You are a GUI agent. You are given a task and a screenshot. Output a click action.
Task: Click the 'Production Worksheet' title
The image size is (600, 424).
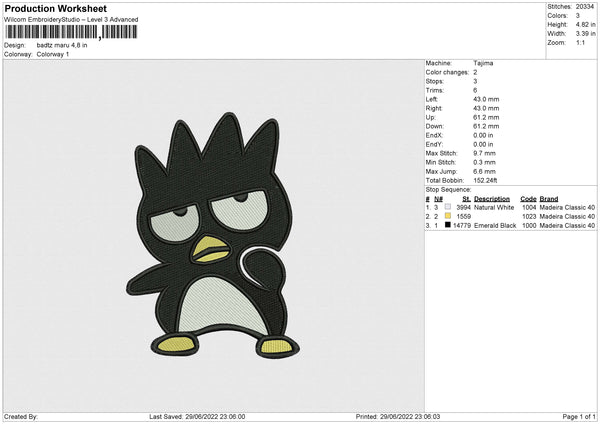(x=56, y=9)
